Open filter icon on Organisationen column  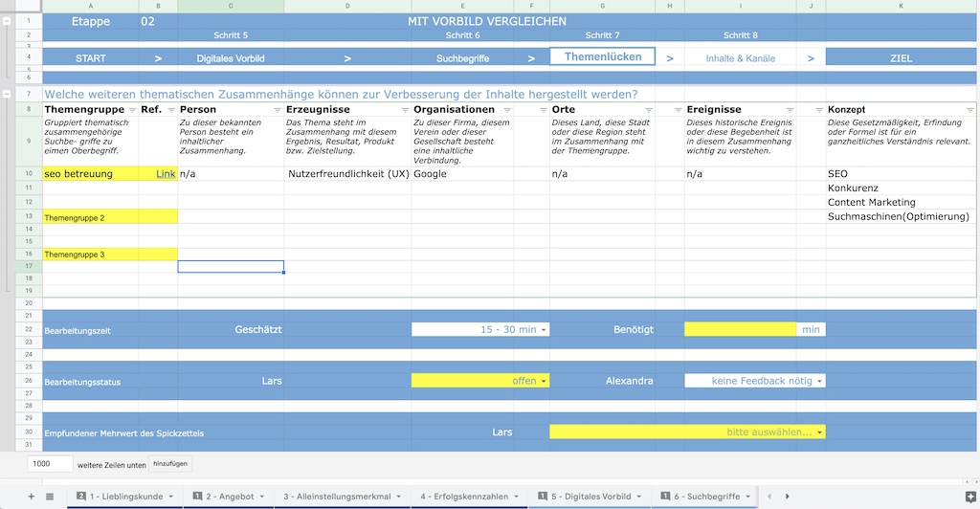pos(507,110)
